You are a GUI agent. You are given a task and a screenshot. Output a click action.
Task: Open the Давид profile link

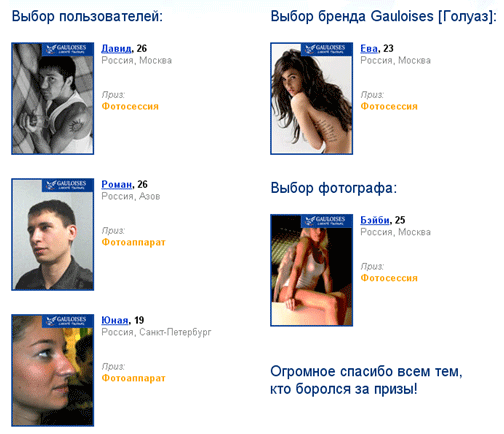(116, 49)
